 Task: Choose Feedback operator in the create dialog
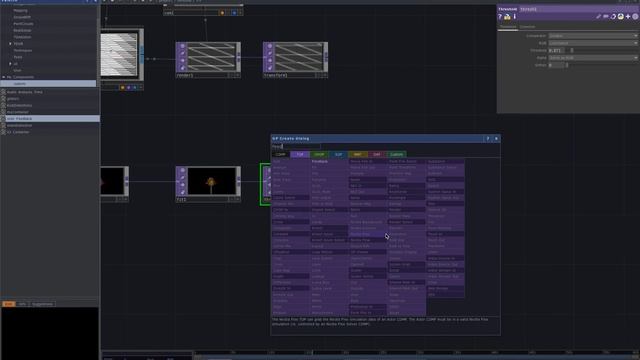click(x=320, y=162)
